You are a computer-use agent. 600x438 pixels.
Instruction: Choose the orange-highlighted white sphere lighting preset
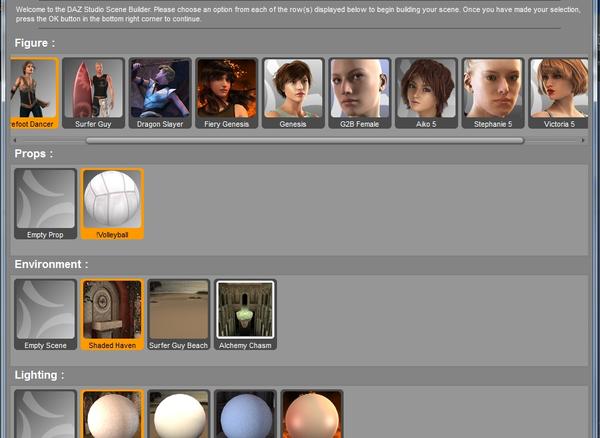pos(112,414)
